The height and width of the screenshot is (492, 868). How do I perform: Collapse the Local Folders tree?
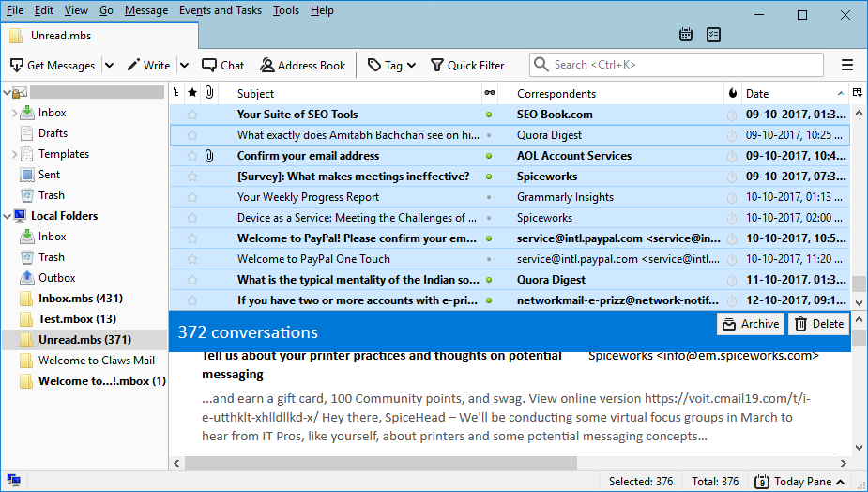click(8, 216)
